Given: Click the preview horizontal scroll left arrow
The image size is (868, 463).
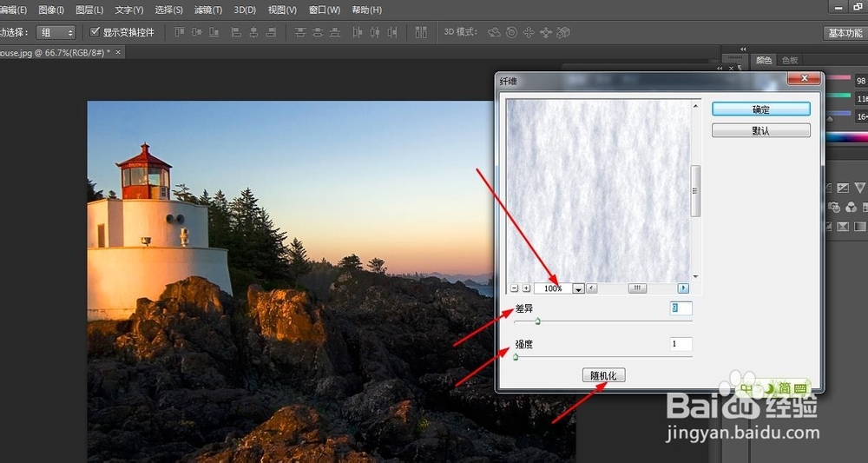Looking at the screenshot, I should pyautogui.click(x=592, y=288).
